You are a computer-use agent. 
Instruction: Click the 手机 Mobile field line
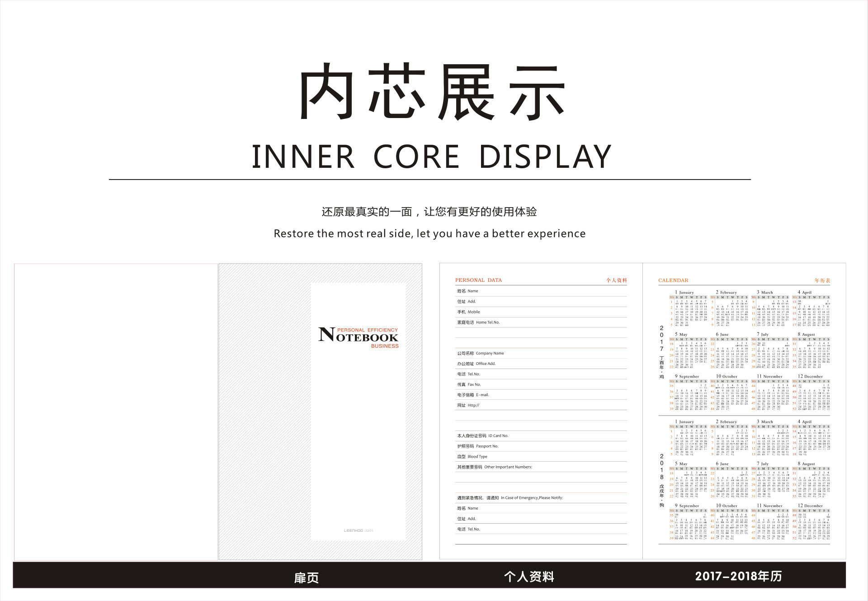click(x=541, y=312)
